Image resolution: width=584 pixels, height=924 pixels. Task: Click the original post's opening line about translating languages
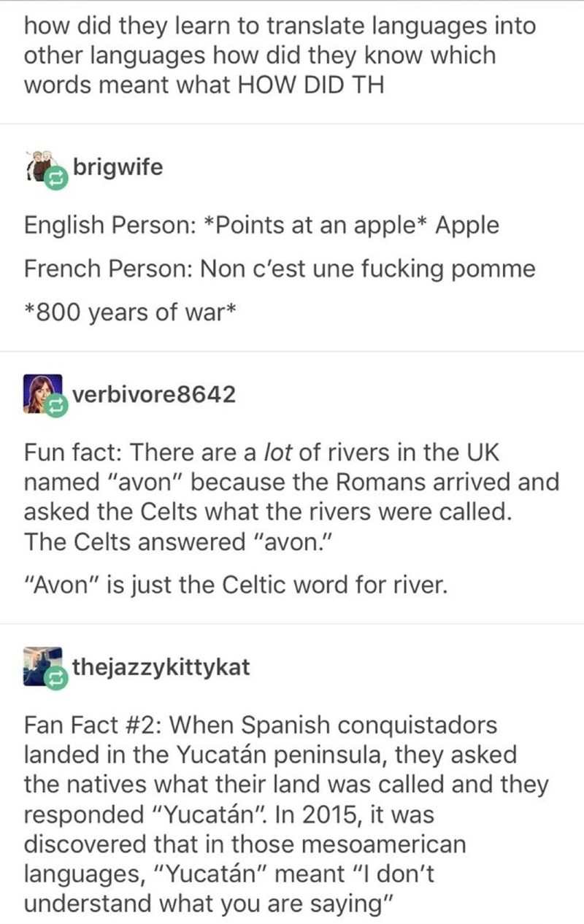coord(280,27)
